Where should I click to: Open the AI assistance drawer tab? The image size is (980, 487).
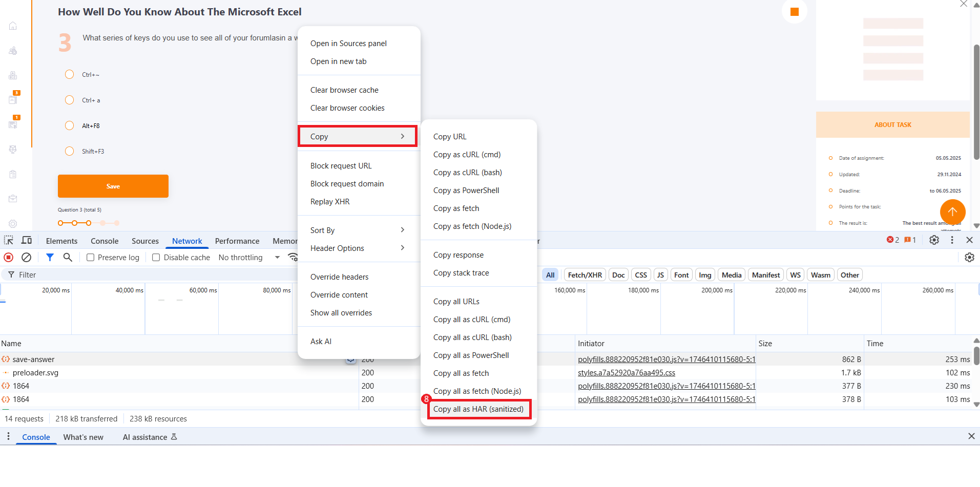point(150,437)
